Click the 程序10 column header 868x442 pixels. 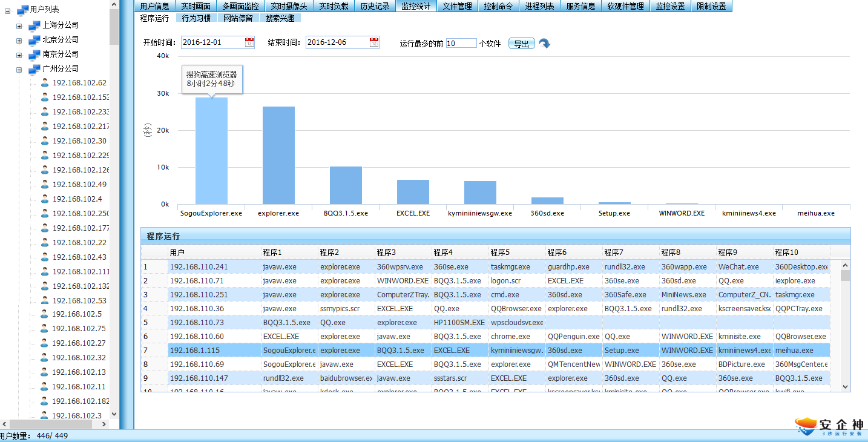click(x=801, y=252)
